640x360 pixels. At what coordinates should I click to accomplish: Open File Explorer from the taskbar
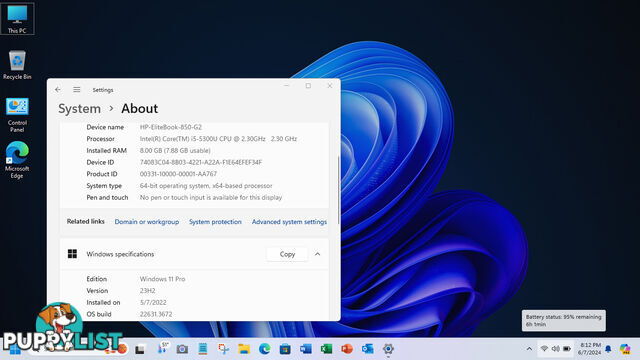[244, 349]
